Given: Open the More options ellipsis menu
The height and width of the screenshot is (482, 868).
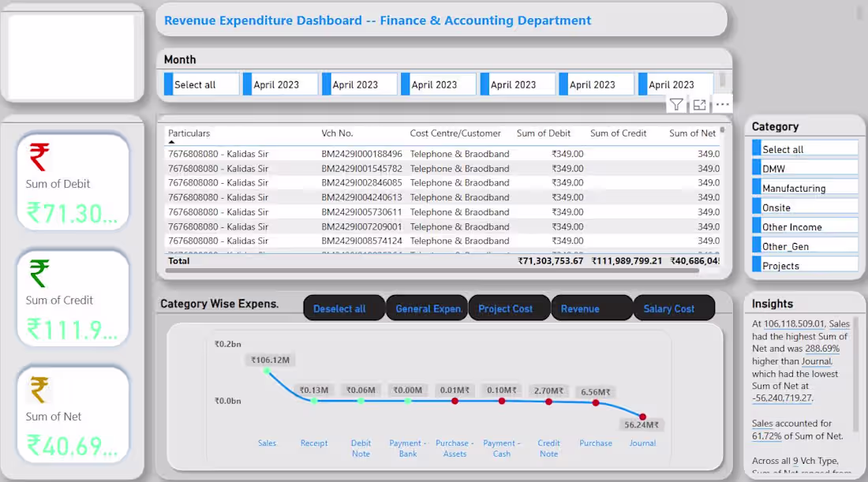Looking at the screenshot, I should point(721,103).
